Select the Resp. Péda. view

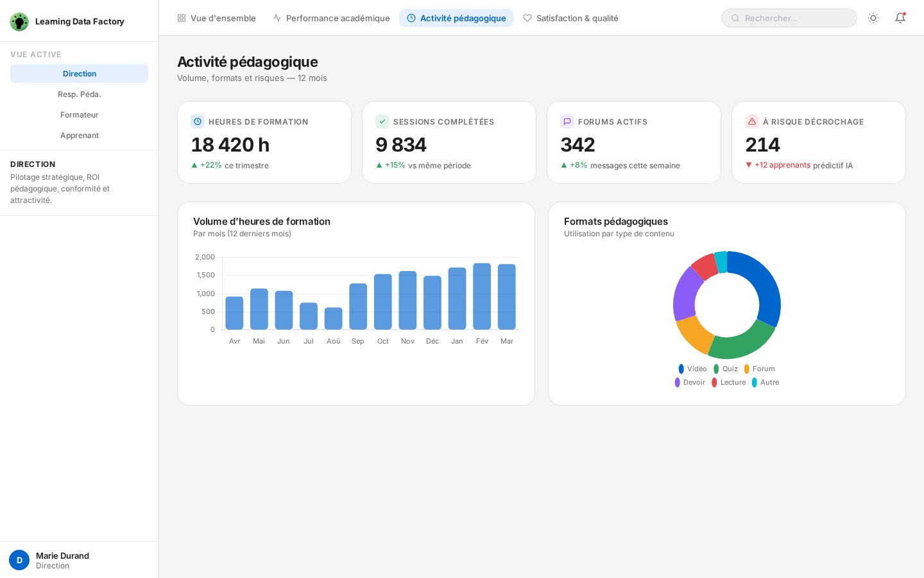click(80, 94)
